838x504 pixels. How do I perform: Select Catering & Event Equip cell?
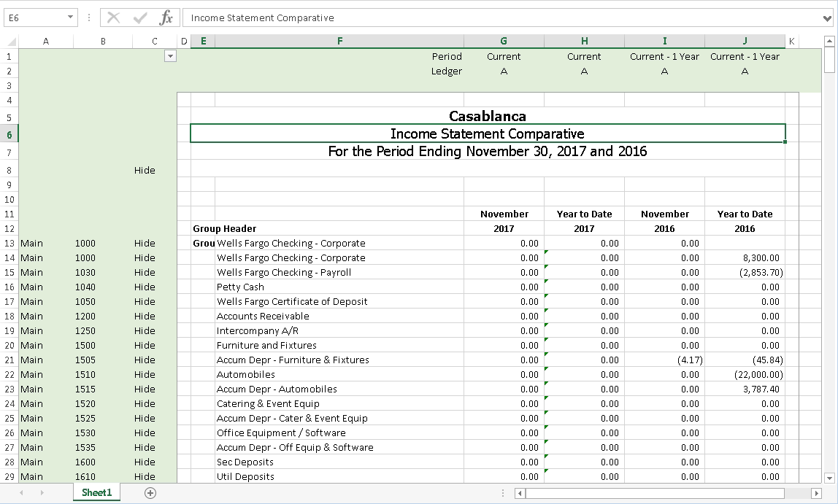point(339,403)
